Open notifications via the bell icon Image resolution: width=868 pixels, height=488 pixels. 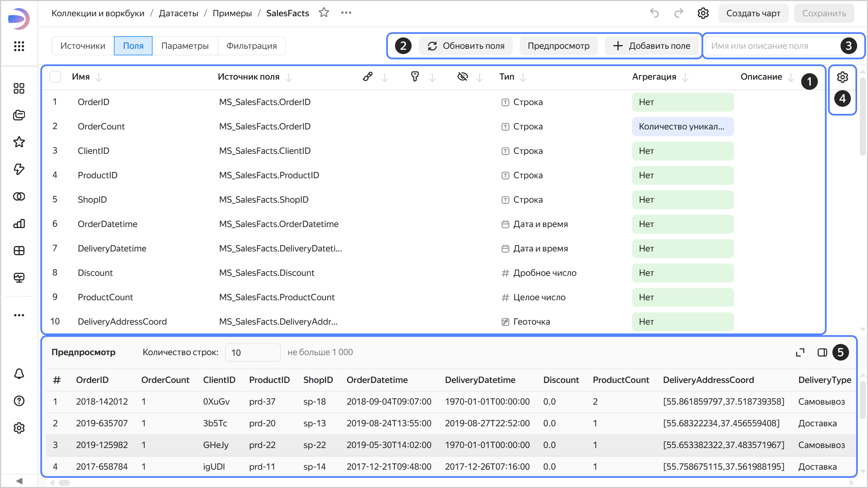coord(19,374)
